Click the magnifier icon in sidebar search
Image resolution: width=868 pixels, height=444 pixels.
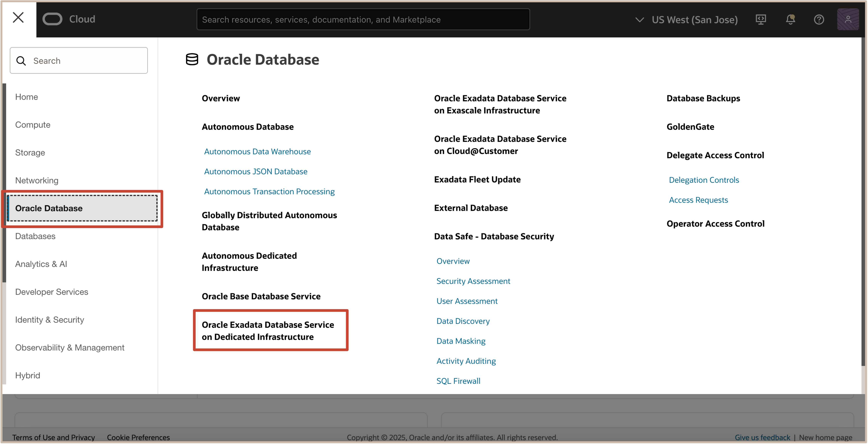[x=21, y=61]
